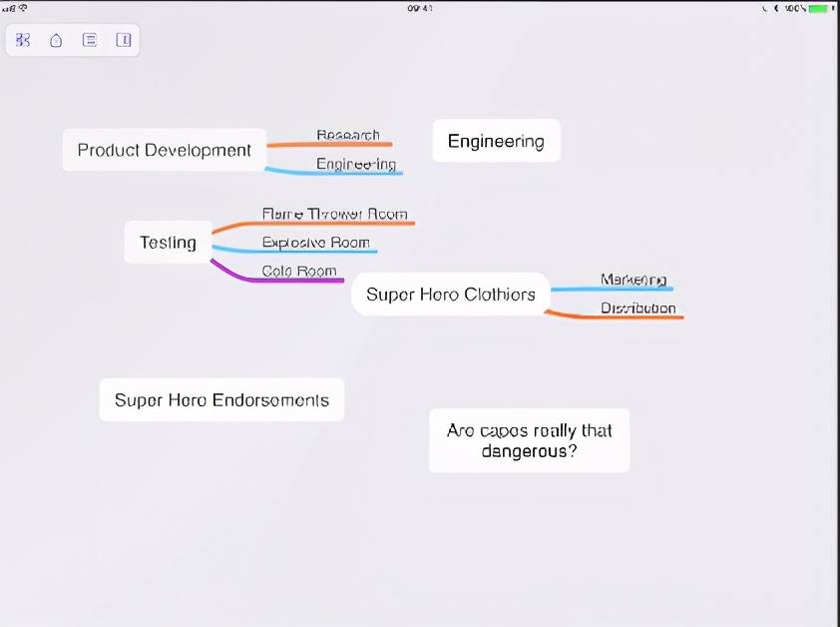Select the 'Are capes really that dangerous?' node
This screenshot has height=627, width=840.
click(529, 440)
